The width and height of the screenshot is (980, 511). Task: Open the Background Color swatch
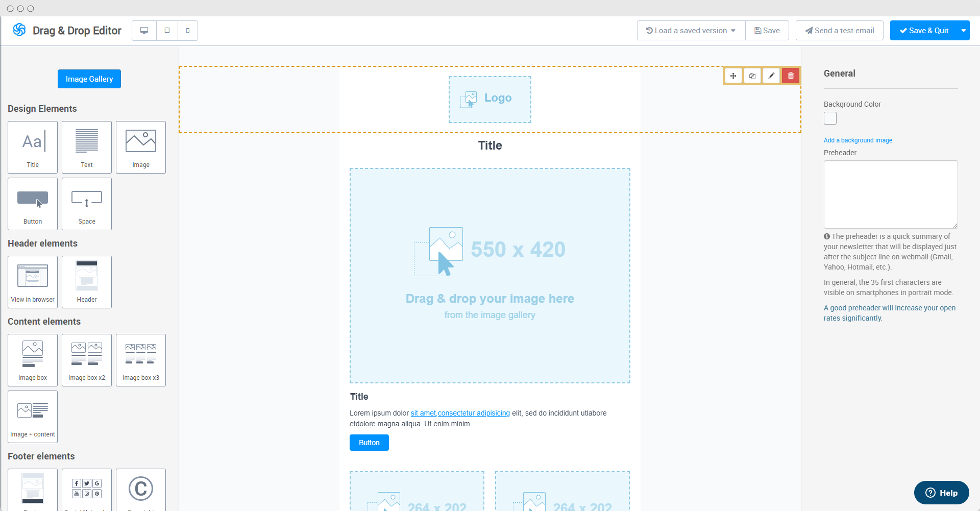click(830, 118)
